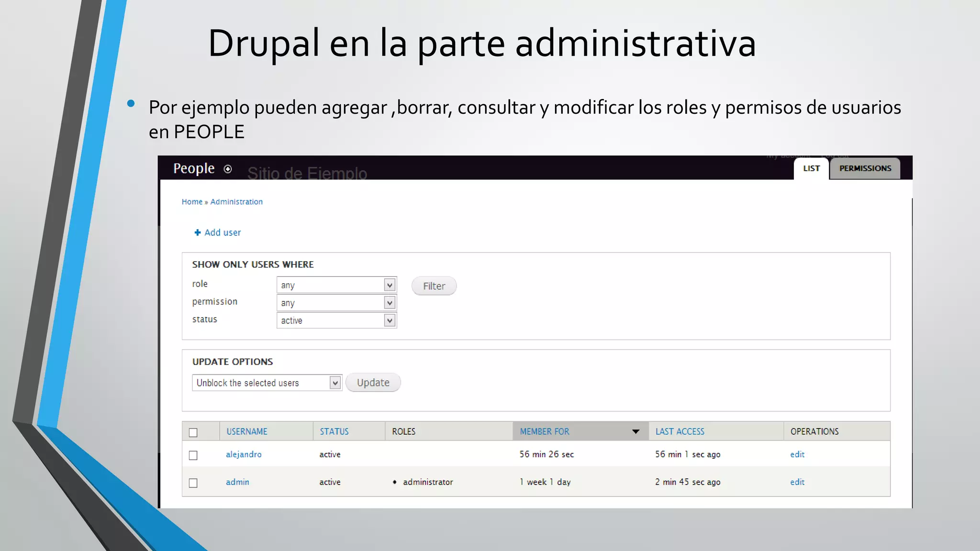
Task: Sort table by MEMBER FOR column
Action: click(x=545, y=431)
